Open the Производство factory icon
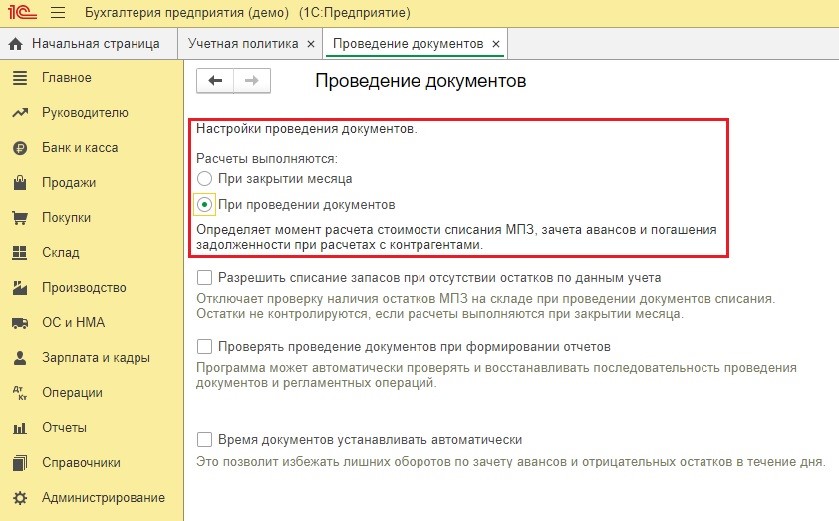The image size is (839, 521). point(19,288)
